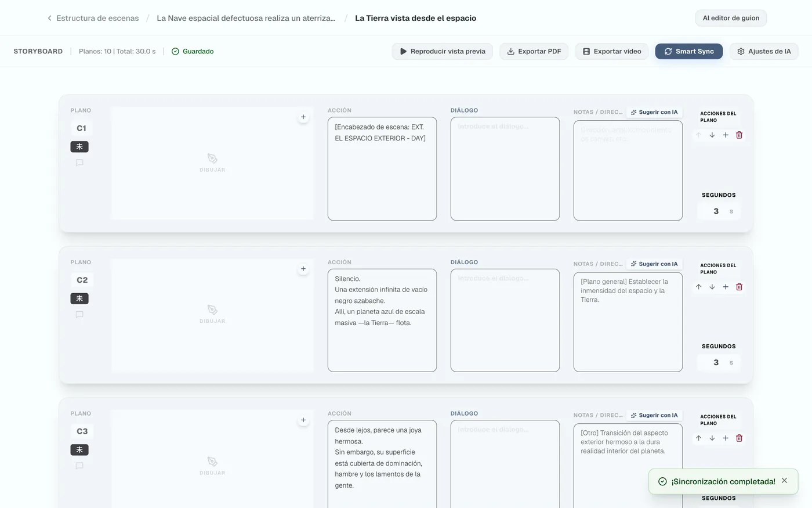Run Smart Sync

[x=689, y=51]
